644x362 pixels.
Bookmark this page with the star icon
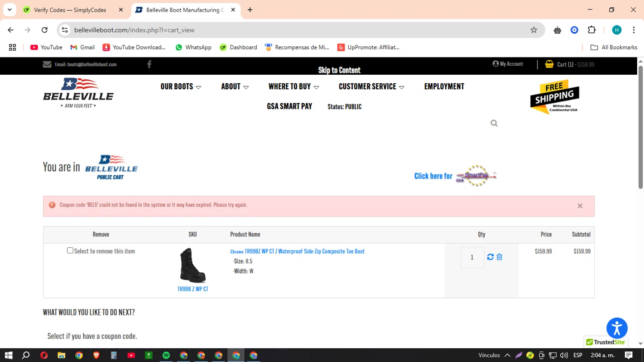[x=534, y=30]
